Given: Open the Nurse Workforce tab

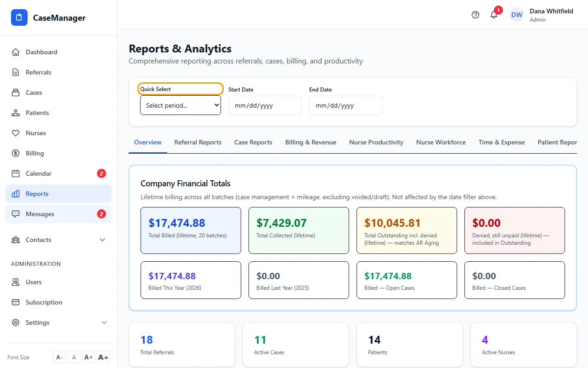Looking at the screenshot, I should click(441, 143).
